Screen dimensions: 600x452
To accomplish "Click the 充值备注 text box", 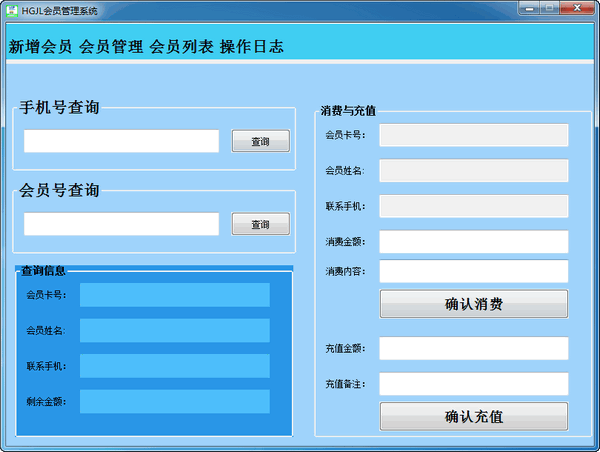I will point(473,384).
